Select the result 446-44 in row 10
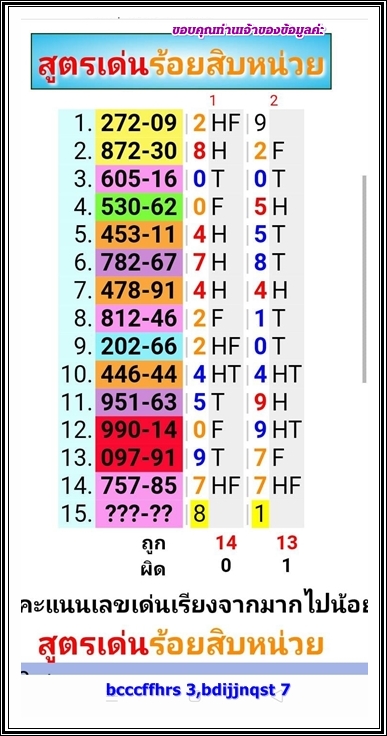The image size is (387, 736). click(x=139, y=374)
